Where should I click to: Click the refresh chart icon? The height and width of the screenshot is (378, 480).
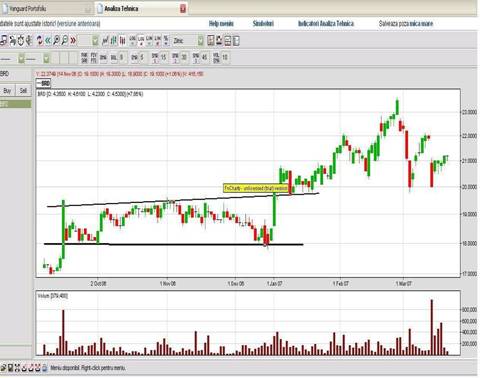[x=40, y=40]
